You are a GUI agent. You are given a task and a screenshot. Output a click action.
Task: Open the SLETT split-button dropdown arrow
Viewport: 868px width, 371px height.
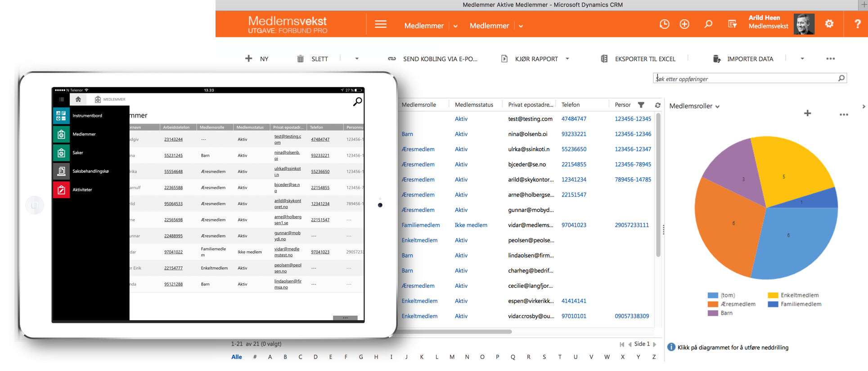click(357, 59)
